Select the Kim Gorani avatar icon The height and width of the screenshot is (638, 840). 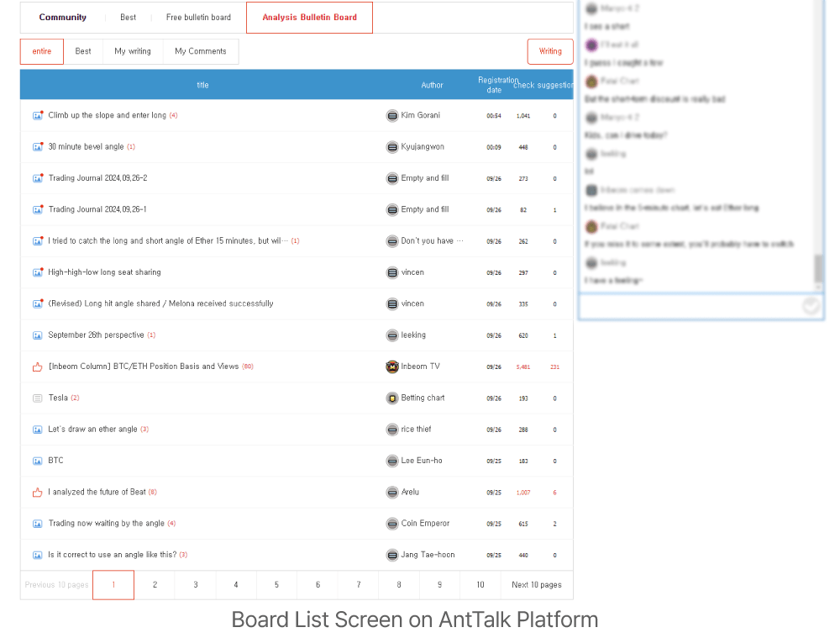point(391,115)
